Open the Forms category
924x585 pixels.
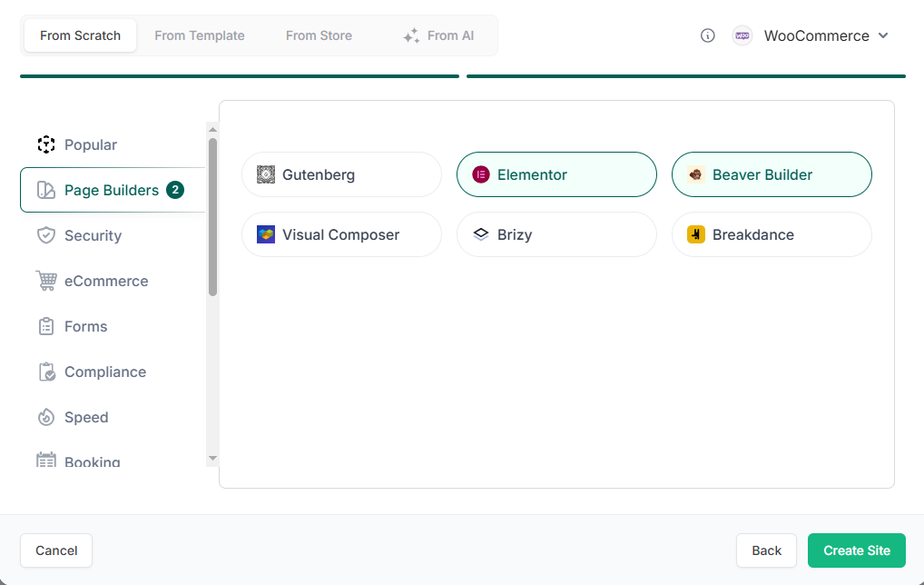pos(112,326)
